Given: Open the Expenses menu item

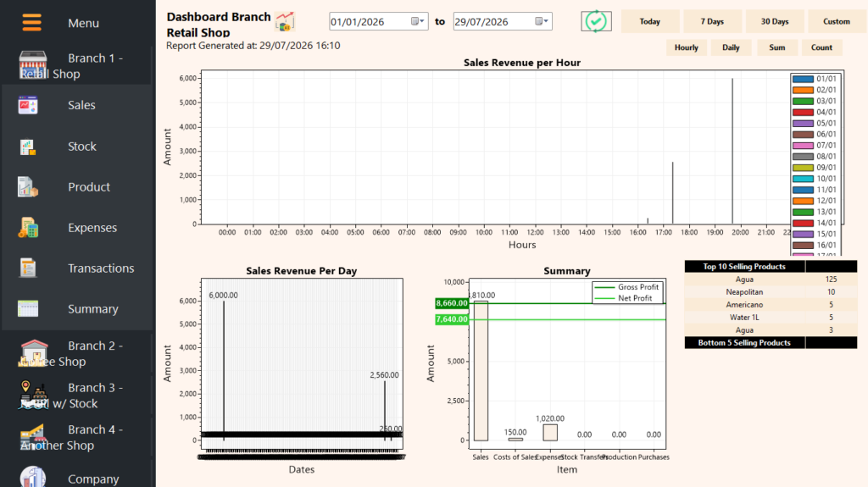Looking at the screenshot, I should tap(77, 228).
